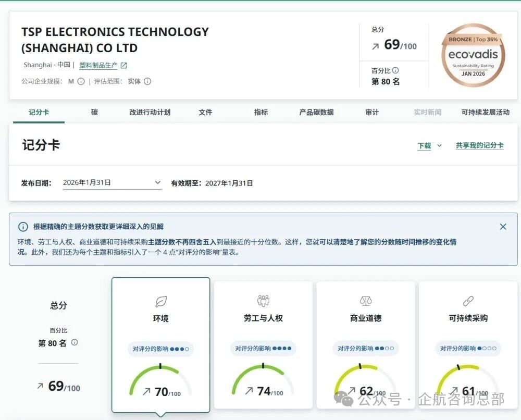Click info icon next to 评估范围 实体
This screenshot has width=521, height=420.
click(147, 81)
